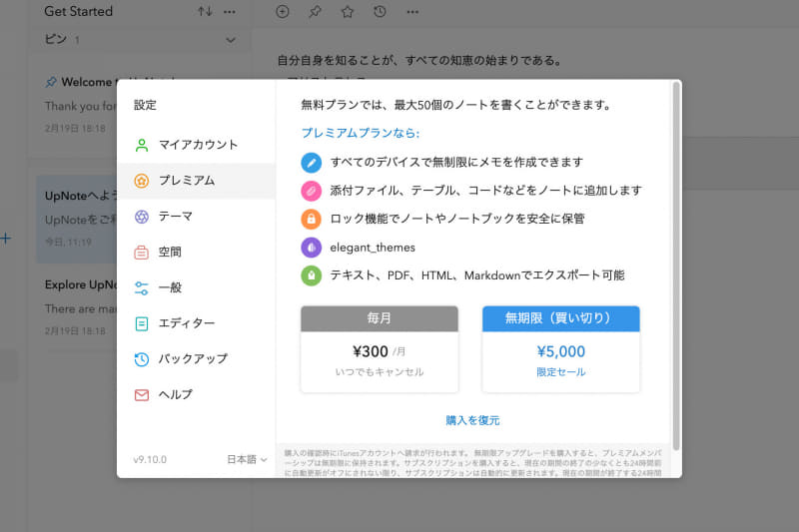Open マイアカウント settings section
Viewport: 799px width, 532px height.
196,145
